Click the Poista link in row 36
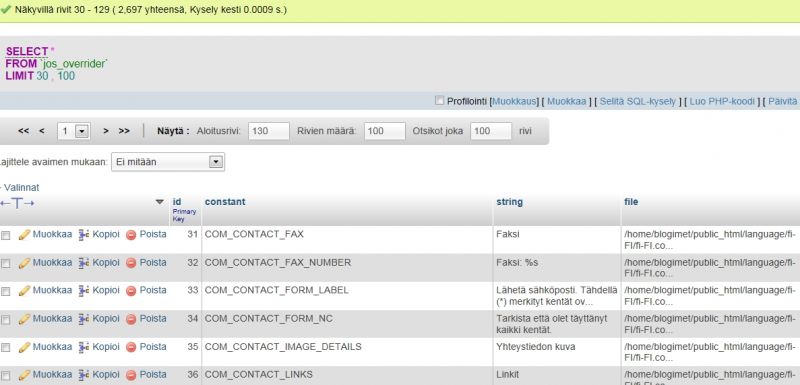The width and height of the screenshot is (800, 385). 153,374
